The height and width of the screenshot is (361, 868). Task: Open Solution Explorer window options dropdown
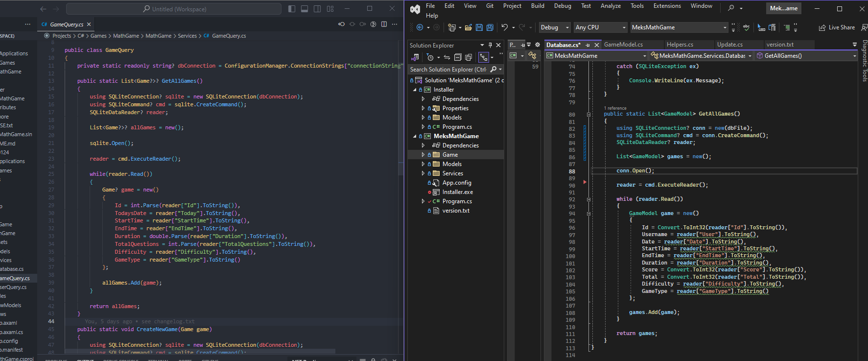tap(482, 45)
